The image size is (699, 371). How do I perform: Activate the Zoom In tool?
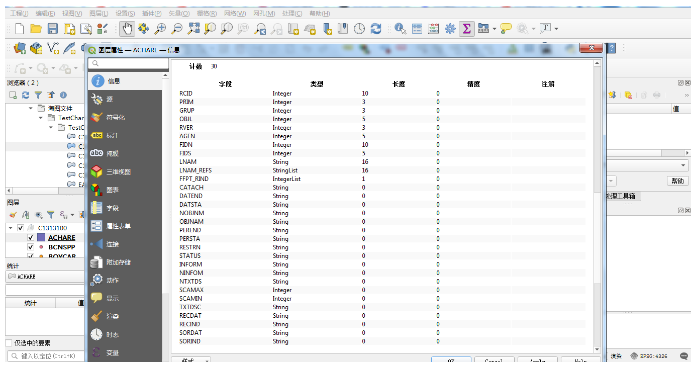(160, 29)
